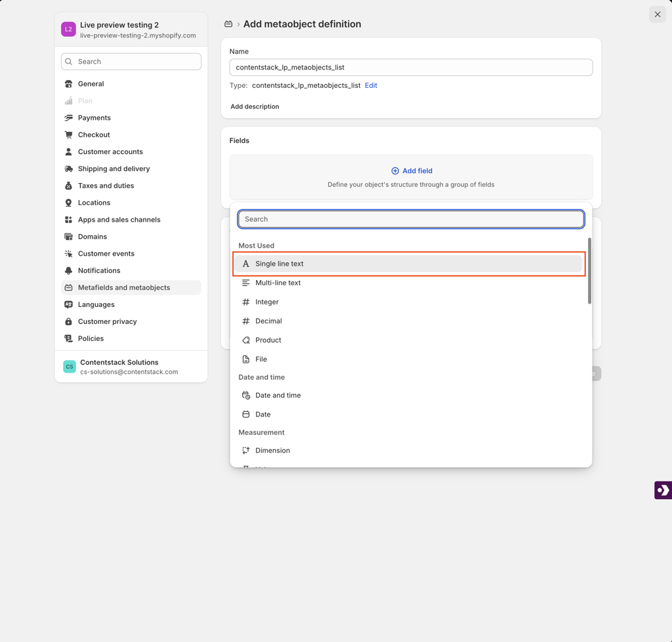Click the Customer privacy lock icon
672x642 pixels.
tap(69, 321)
